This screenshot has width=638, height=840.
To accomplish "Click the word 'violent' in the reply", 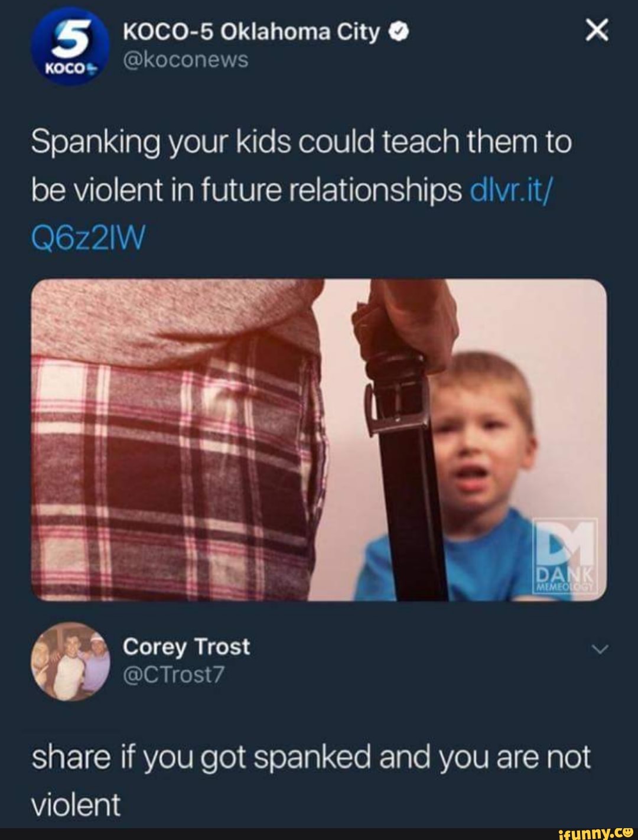I will click(76, 805).
